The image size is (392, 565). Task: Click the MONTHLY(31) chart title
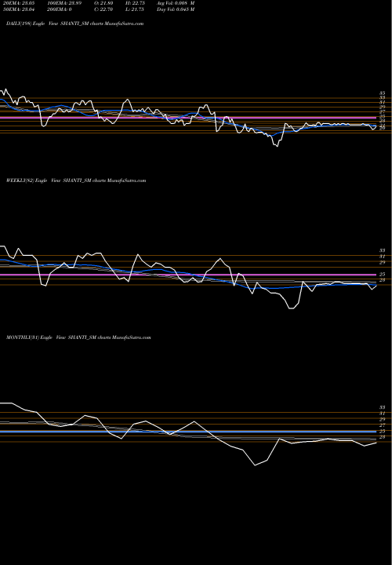click(78, 337)
